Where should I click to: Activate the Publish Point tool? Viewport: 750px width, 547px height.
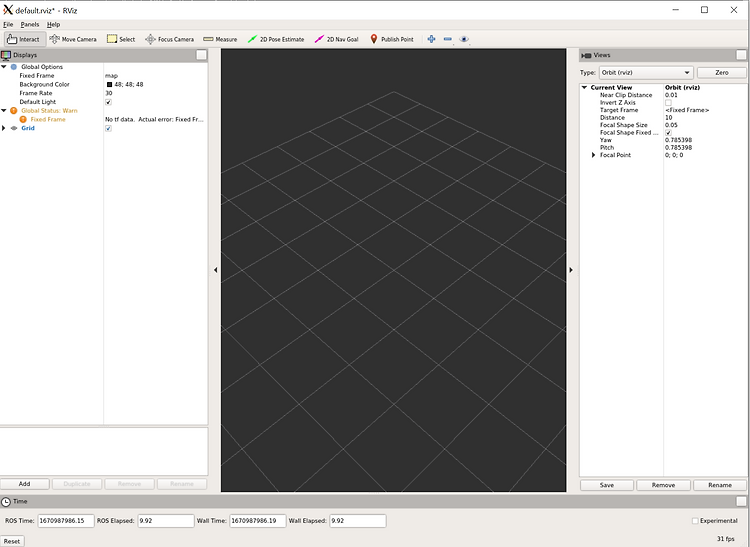tap(392, 39)
